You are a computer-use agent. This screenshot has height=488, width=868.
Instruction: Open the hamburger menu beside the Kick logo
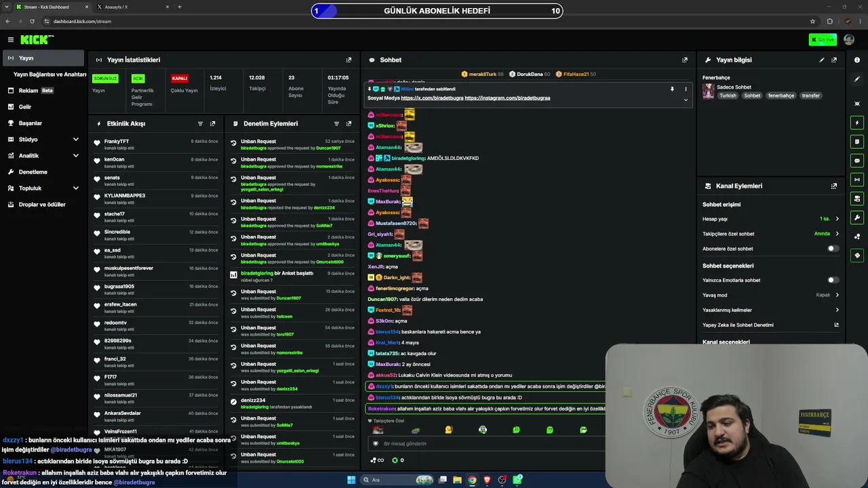click(11, 40)
